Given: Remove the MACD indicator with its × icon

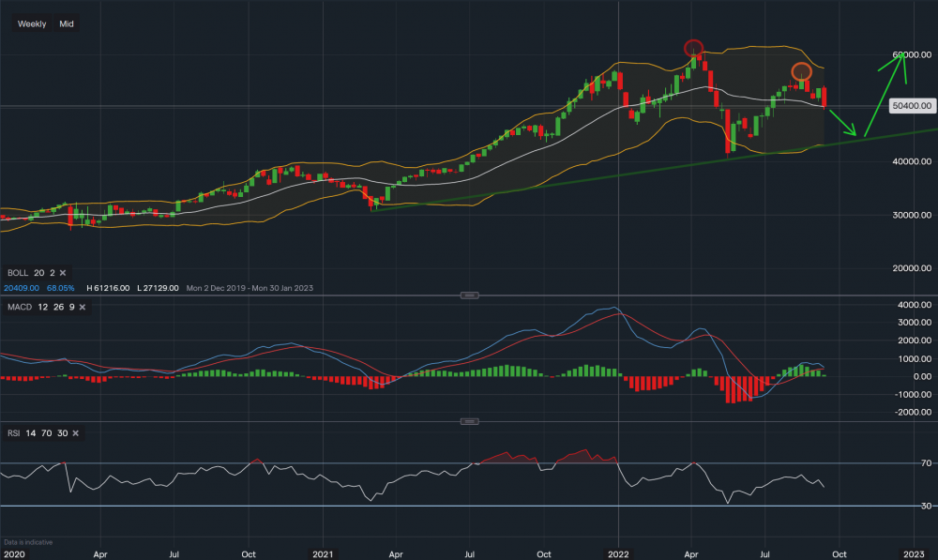Looking at the screenshot, I should tap(83, 307).
